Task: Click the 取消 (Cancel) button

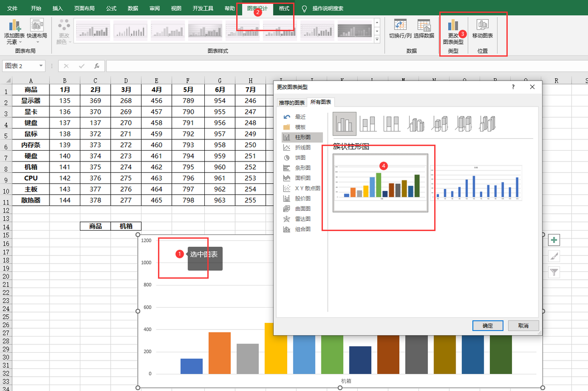Action: tap(523, 325)
